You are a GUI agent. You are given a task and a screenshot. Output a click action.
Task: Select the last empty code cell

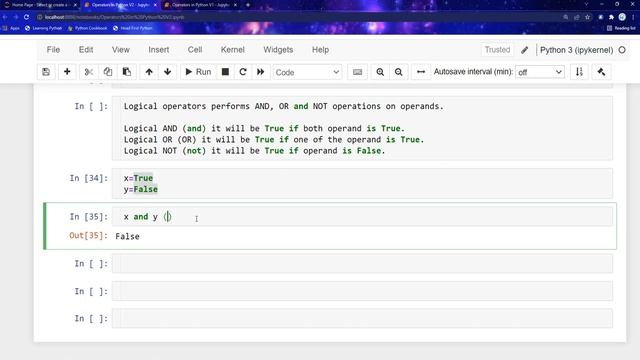(362, 318)
